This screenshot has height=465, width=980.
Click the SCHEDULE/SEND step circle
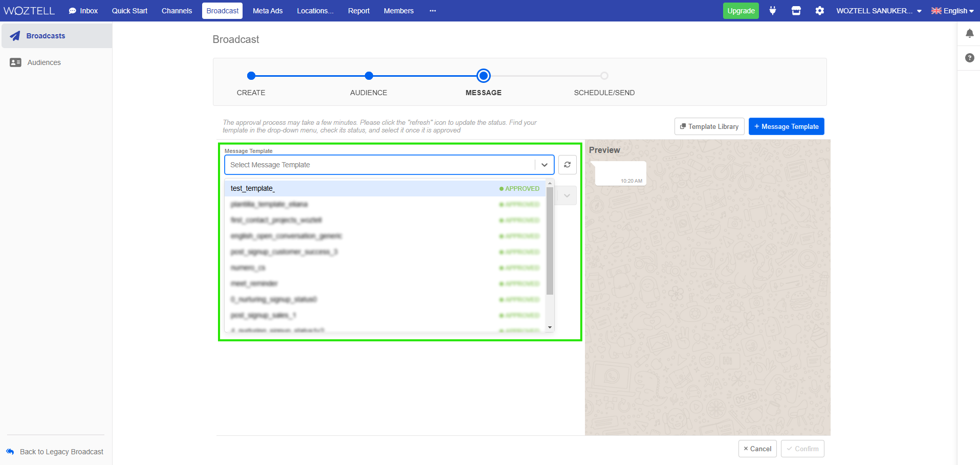tap(604, 75)
